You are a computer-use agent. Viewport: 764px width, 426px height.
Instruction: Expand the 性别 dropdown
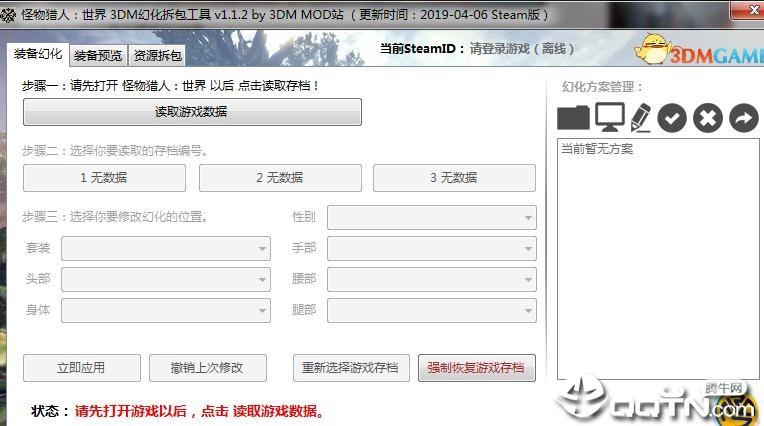432,217
